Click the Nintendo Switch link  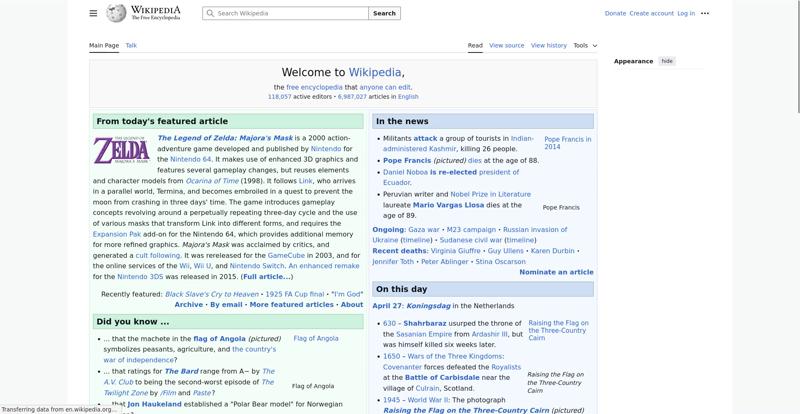[257, 266]
